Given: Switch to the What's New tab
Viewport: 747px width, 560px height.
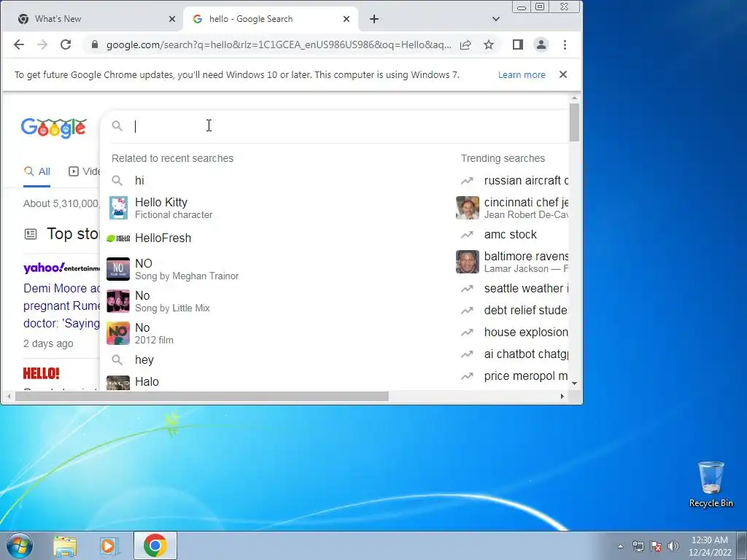Looking at the screenshot, I should [x=92, y=19].
